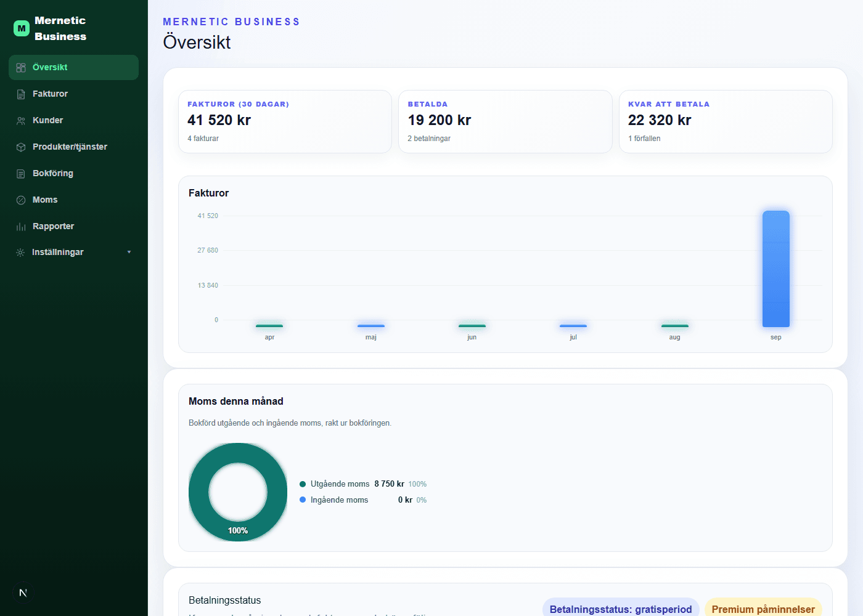Click the Moms percent icon
The width and height of the screenshot is (863, 616).
pyautogui.click(x=21, y=200)
